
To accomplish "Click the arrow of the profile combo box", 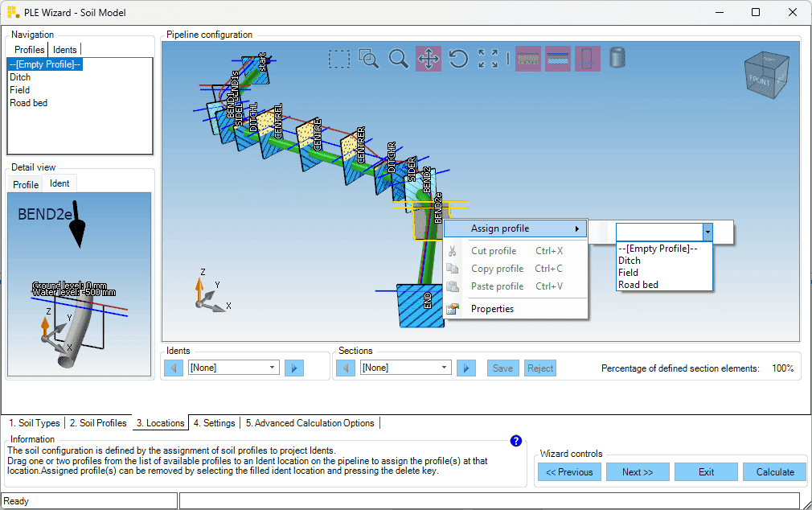I will (x=707, y=232).
